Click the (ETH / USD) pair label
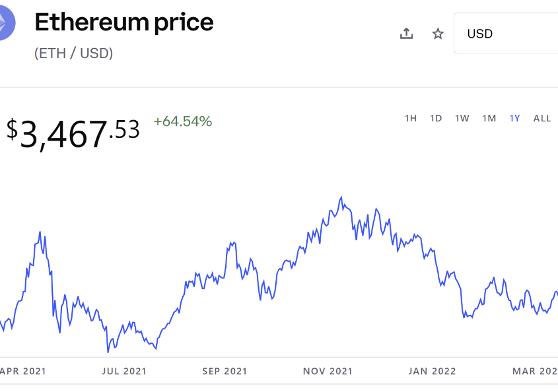The image size is (558, 392). pyautogui.click(x=74, y=53)
